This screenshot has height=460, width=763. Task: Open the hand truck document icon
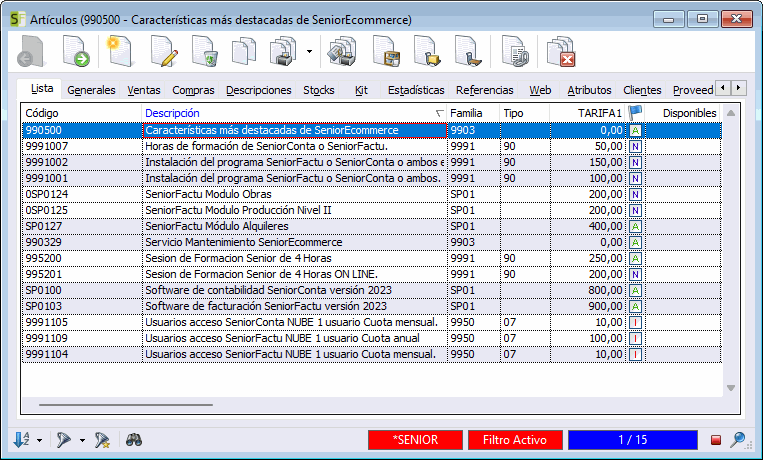click(467, 51)
